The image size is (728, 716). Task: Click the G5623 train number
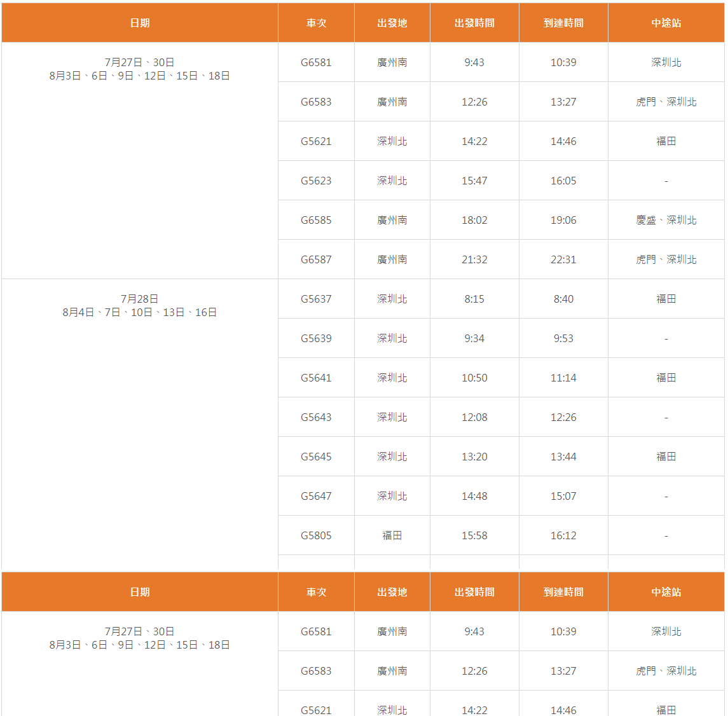[x=316, y=181]
